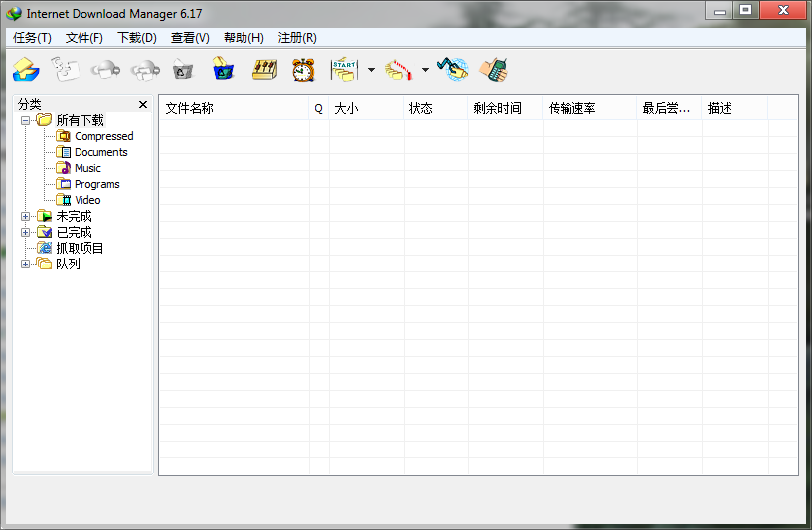Expand the 已完成 tree node
The width and height of the screenshot is (812, 530).
pyautogui.click(x=26, y=232)
